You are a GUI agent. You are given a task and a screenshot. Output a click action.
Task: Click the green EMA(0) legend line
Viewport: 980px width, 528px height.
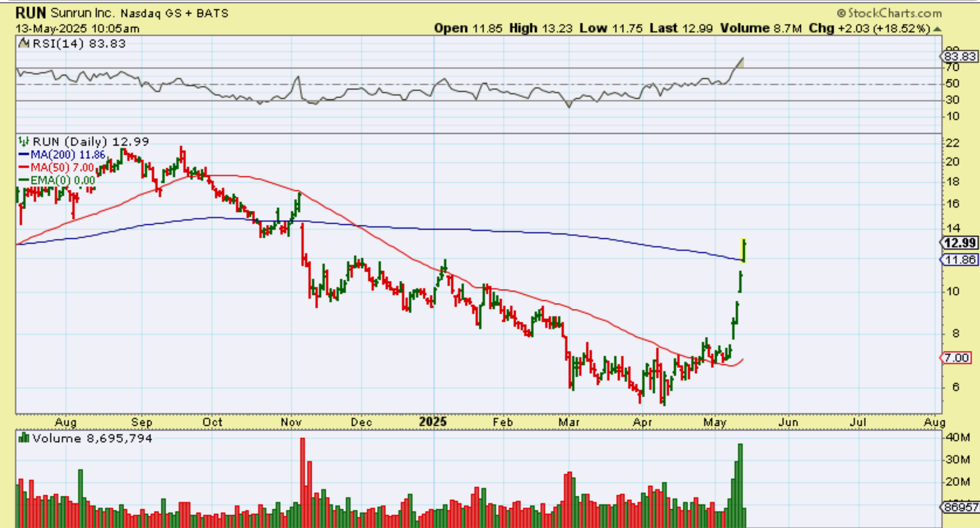point(24,181)
